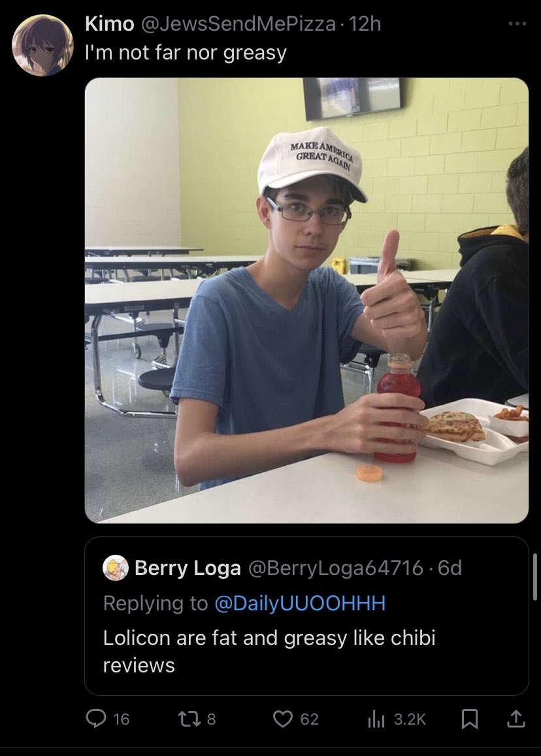The height and width of the screenshot is (756, 541).
Task: Bookmark this tweet
Action: point(470,719)
